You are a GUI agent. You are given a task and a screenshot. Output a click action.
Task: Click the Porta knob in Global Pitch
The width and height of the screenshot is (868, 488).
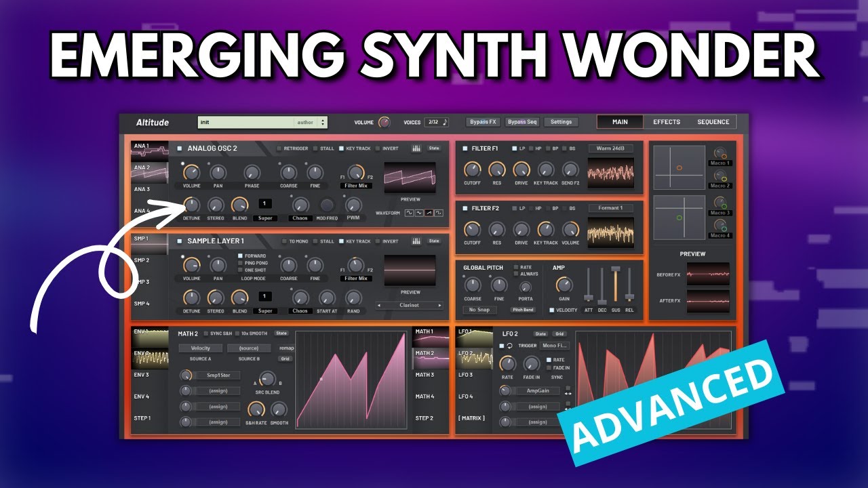(x=524, y=287)
